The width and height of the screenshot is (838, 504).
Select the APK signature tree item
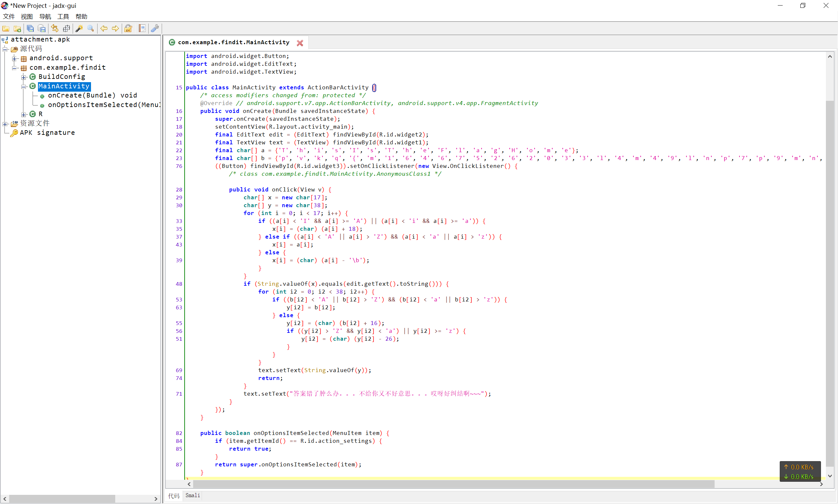(47, 133)
